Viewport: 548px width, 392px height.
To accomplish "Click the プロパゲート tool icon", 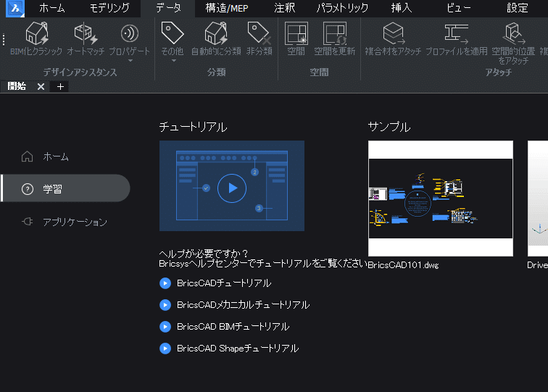I will [130, 34].
